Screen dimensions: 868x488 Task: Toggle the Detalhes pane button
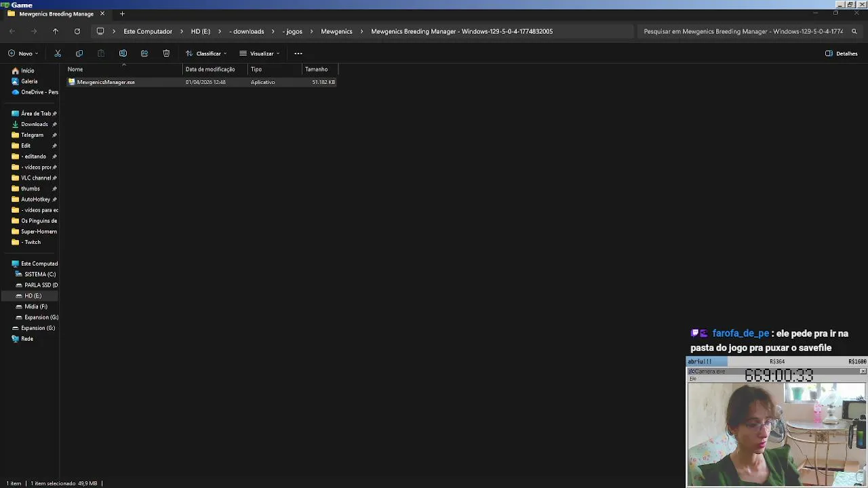pos(842,54)
